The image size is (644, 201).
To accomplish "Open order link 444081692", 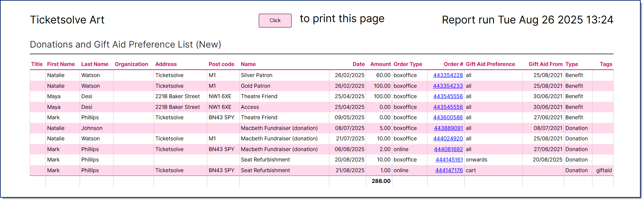I will coord(449,149).
